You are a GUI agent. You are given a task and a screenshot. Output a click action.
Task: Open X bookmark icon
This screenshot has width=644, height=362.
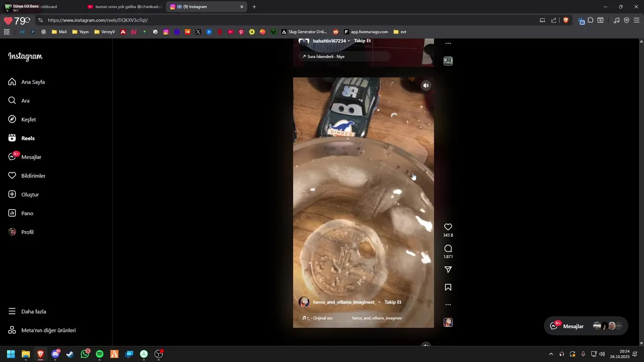coord(198,32)
